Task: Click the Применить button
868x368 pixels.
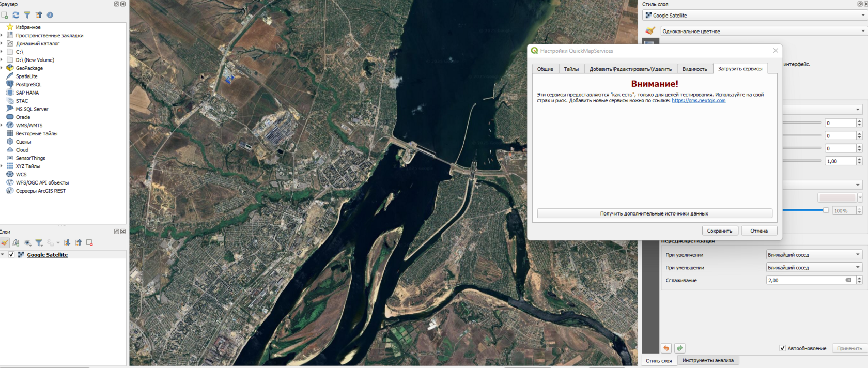Action: 849,348
